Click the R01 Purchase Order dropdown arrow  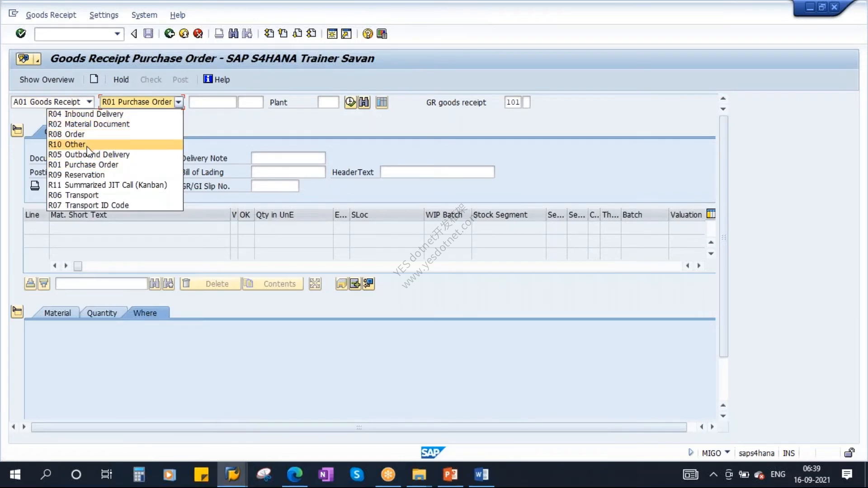[x=179, y=102]
